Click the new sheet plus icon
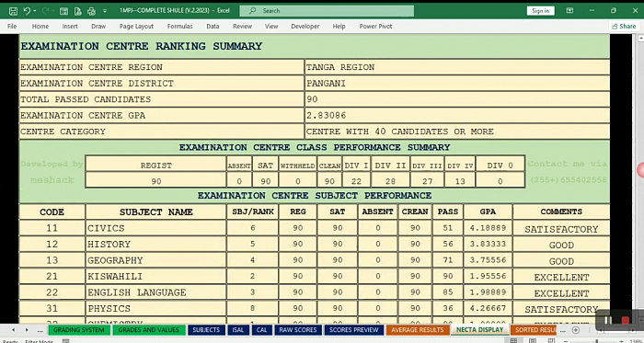Viewport: 644px width, 343px height. (576, 330)
